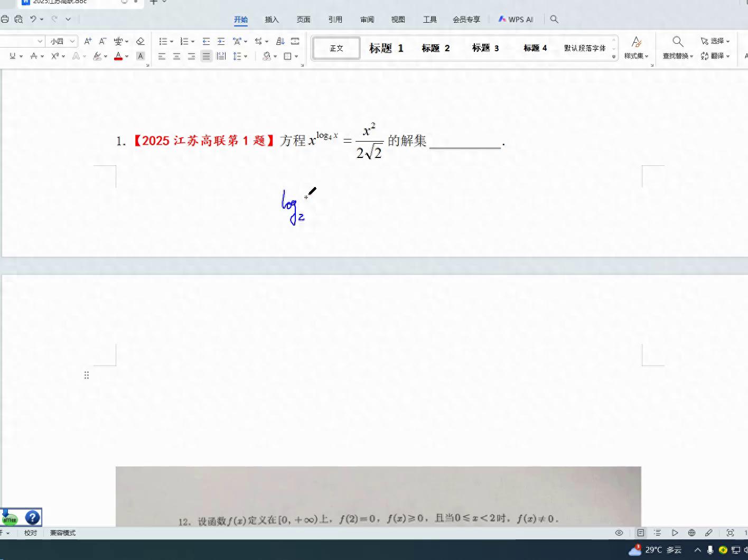748x560 pixels.
Task: Open the numbered list dropdown arrow
Action: (x=193, y=41)
